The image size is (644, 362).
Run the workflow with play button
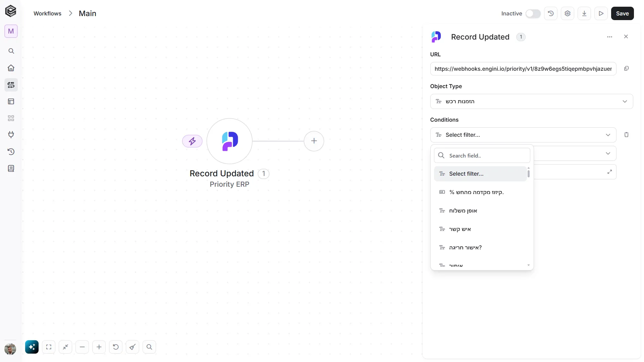pyautogui.click(x=601, y=13)
